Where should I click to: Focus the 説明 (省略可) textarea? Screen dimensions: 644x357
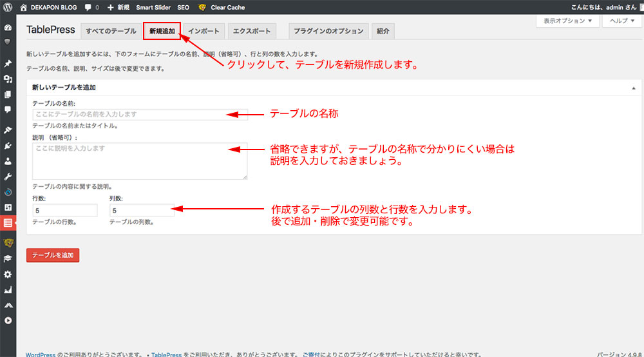[x=140, y=161]
